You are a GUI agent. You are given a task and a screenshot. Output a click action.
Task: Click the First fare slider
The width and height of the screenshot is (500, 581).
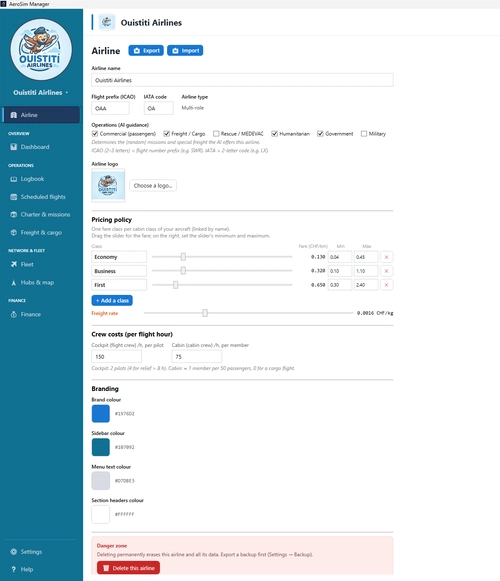(222, 285)
